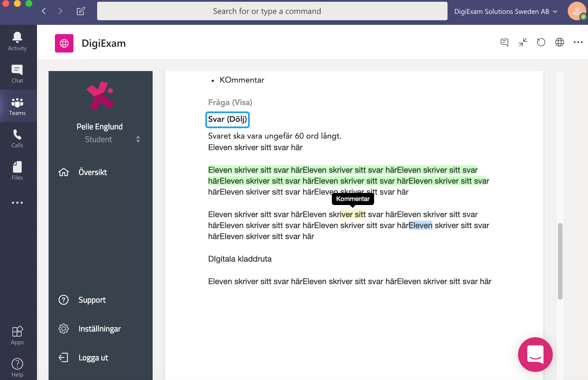The width and height of the screenshot is (588, 380).
Task: Switch to the Teams view
Action: point(17,106)
